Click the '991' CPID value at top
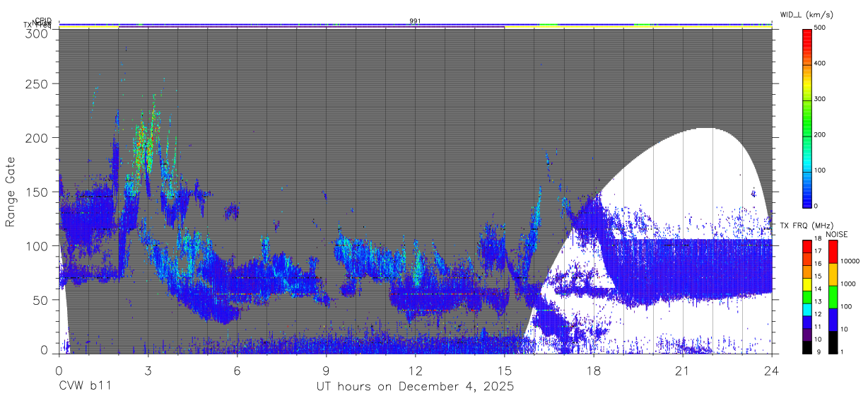868x401 pixels. click(415, 21)
